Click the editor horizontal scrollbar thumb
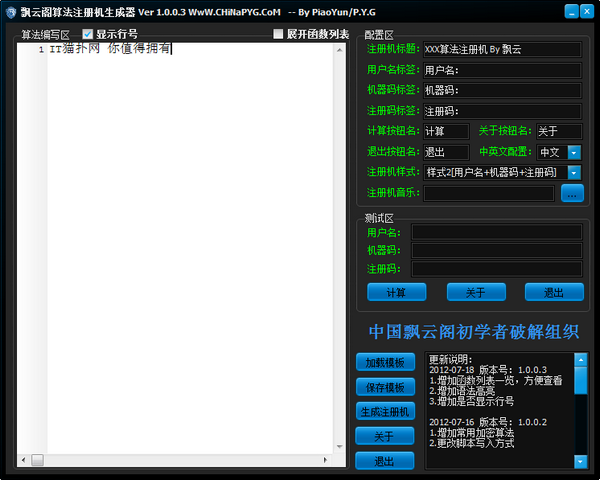 (38, 460)
